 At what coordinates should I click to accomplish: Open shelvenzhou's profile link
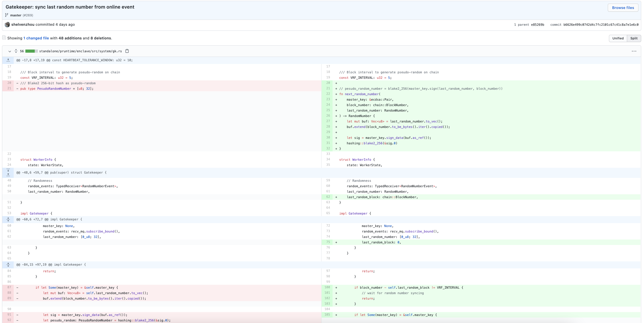[23, 25]
